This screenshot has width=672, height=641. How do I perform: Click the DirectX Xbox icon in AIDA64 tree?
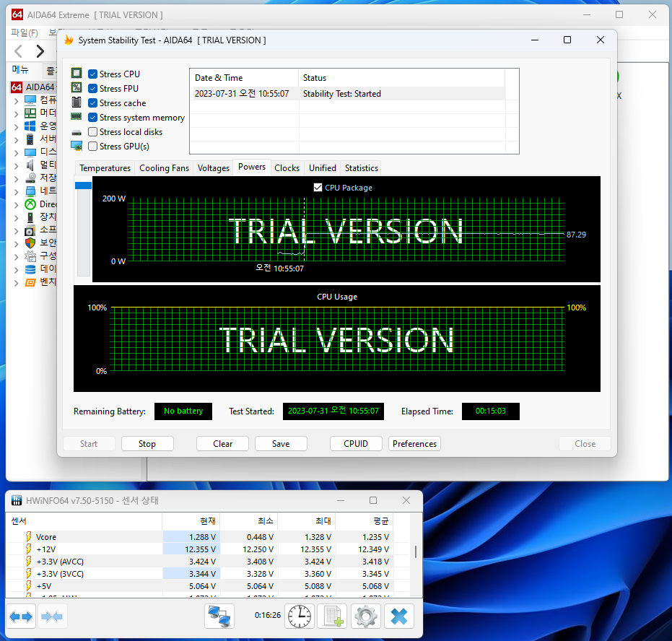(x=30, y=204)
